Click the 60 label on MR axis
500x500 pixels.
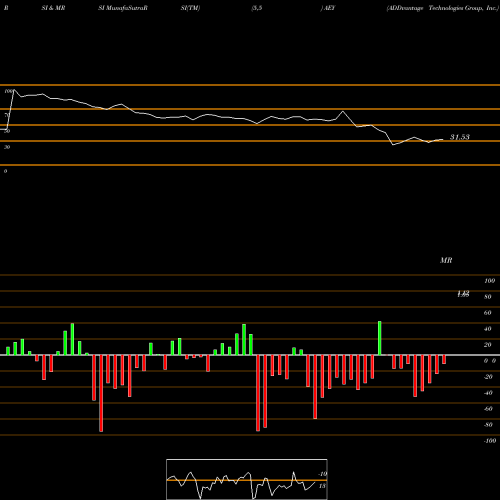[x=488, y=313]
